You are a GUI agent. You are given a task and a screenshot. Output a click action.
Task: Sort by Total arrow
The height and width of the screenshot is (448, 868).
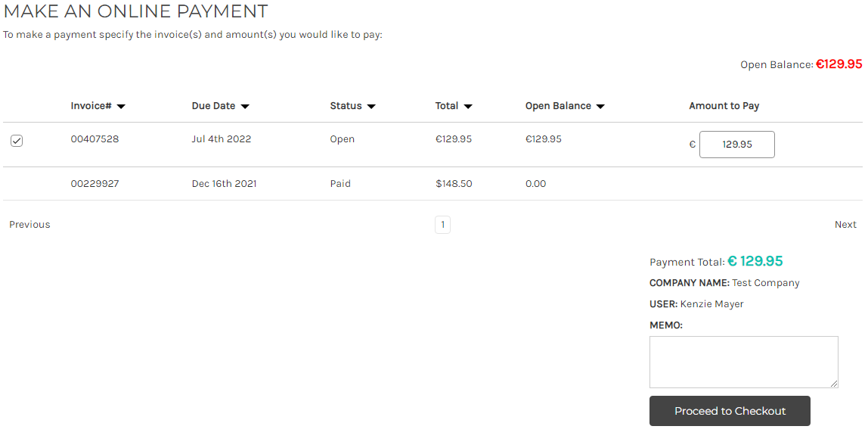tap(468, 106)
